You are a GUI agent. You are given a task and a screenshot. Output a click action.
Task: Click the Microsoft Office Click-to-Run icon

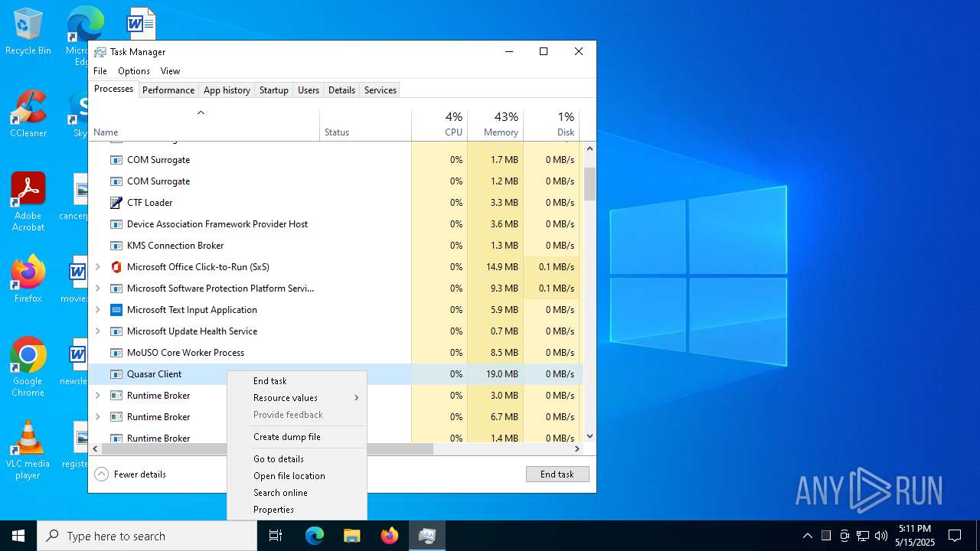pyautogui.click(x=116, y=267)
